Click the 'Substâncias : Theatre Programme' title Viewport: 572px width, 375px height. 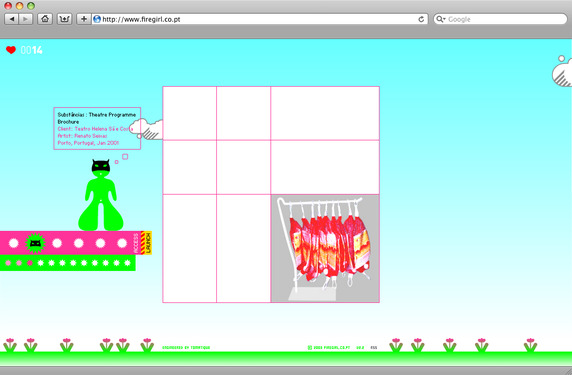point(97,115)
